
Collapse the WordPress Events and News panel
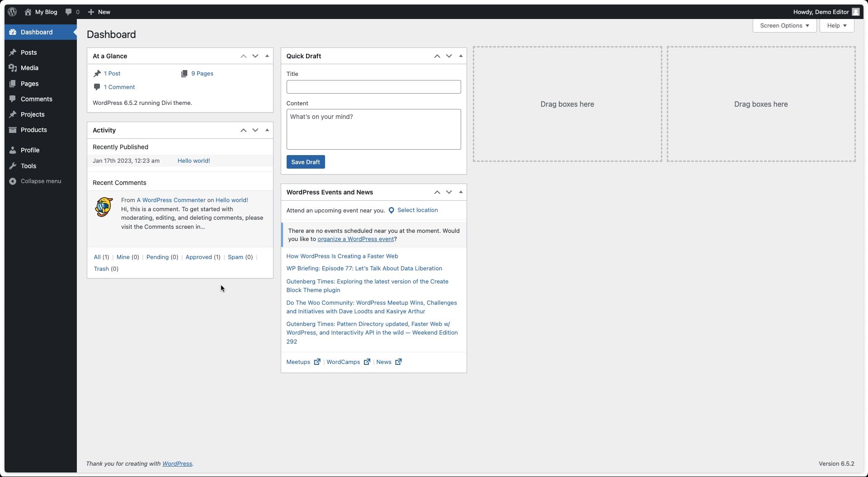(x=461, y=192)
